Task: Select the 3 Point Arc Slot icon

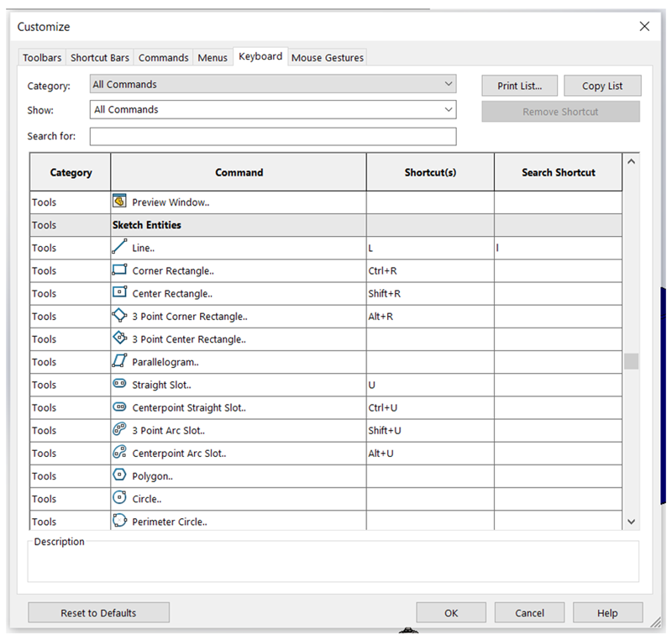Action: pyautogui.click(x=119, y=430)
